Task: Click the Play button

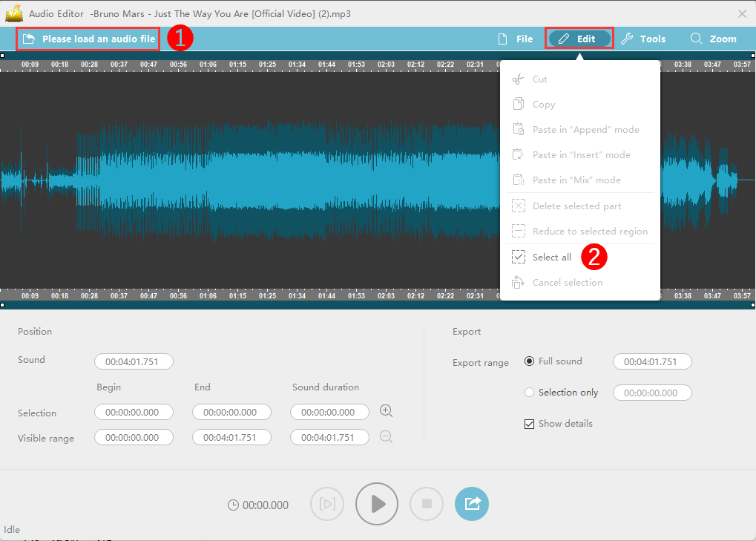Action: [x=377, y=504]
